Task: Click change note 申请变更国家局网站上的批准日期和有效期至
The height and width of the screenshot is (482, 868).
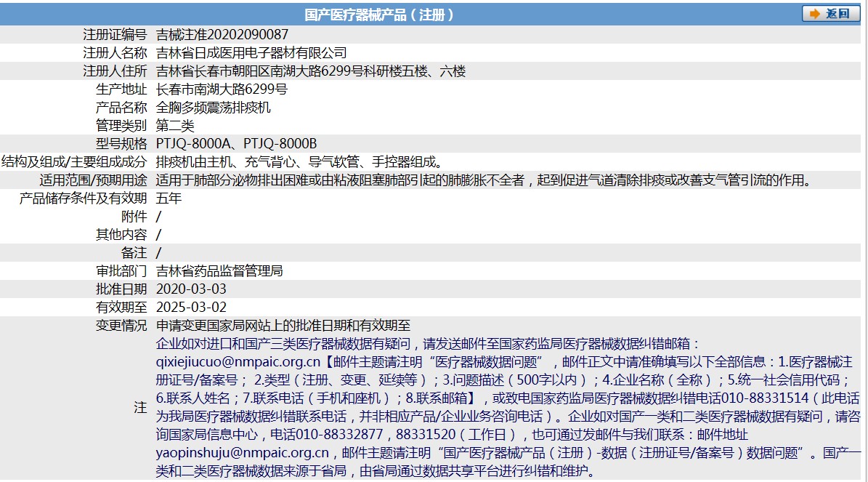Action: 283,325
